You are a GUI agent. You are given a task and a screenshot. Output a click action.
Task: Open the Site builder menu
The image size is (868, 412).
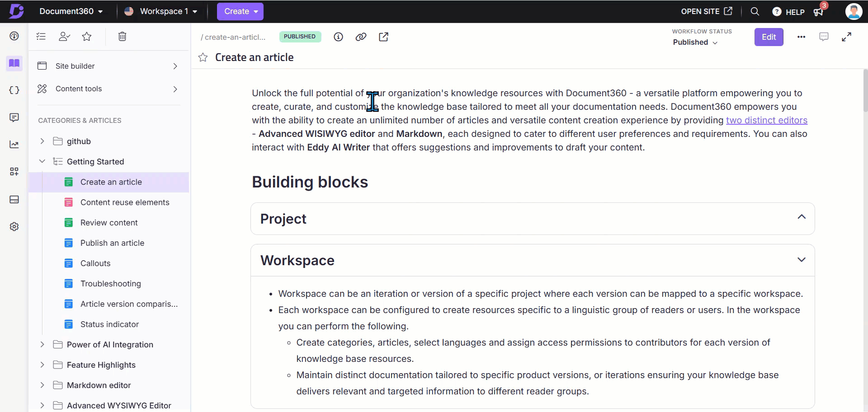coord(108,66)
